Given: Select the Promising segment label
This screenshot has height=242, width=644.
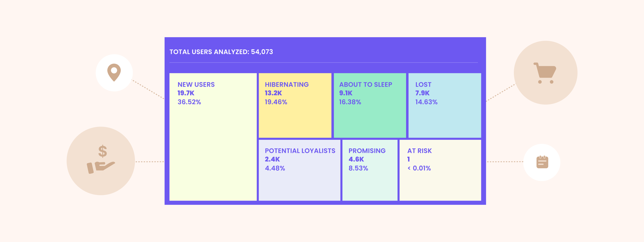Looking at the screenshot, I should tap(367, 151).
